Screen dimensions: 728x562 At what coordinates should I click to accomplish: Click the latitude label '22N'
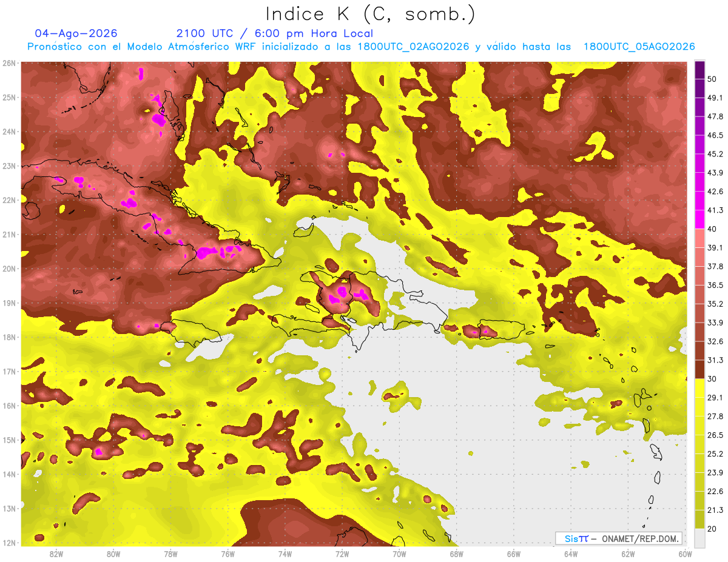click(9, 200)
